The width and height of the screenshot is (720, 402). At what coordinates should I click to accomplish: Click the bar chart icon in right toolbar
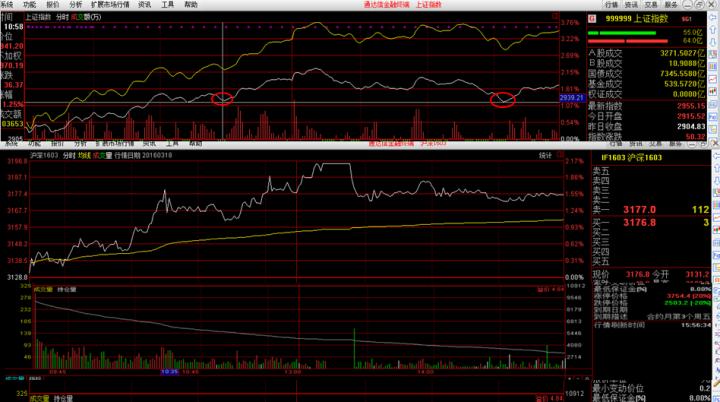click(x=715, y=67)
